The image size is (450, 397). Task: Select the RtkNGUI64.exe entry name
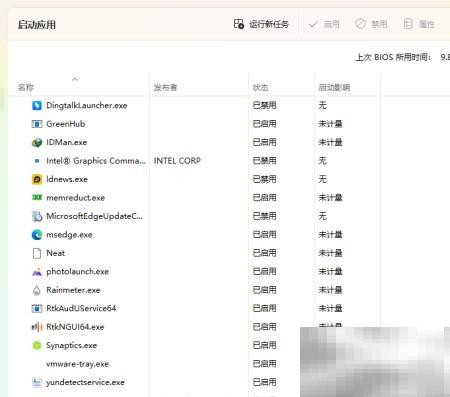[75, 327]
